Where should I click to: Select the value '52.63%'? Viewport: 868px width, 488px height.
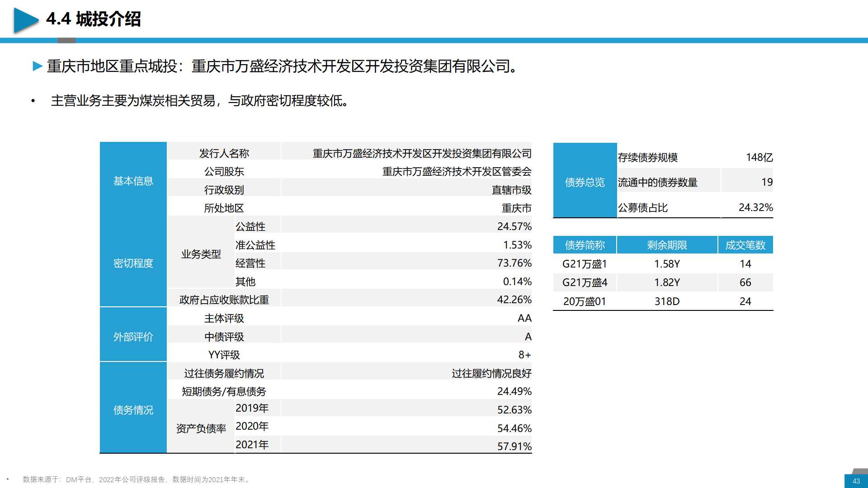click(x=514, y=410)
